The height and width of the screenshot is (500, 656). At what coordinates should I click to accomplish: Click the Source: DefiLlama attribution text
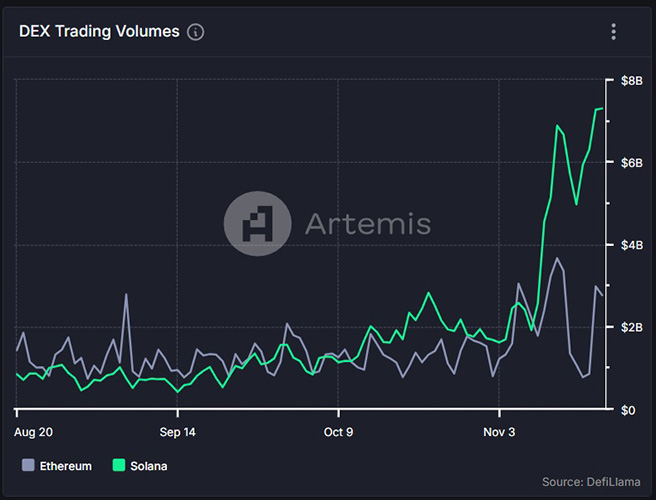tap(590, 482)
